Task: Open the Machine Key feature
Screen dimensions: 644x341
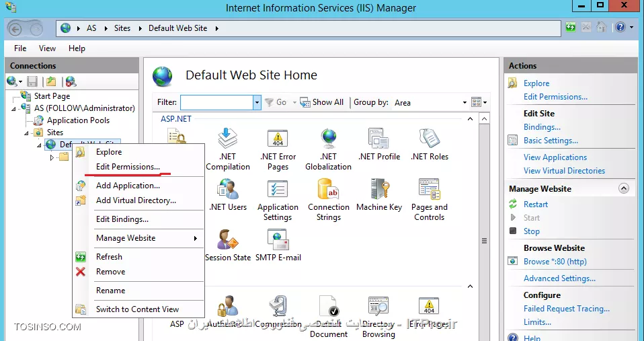Action: (x=378, y=195)
